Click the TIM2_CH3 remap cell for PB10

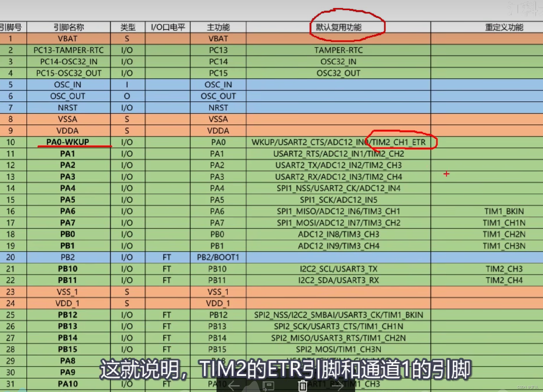504,268
